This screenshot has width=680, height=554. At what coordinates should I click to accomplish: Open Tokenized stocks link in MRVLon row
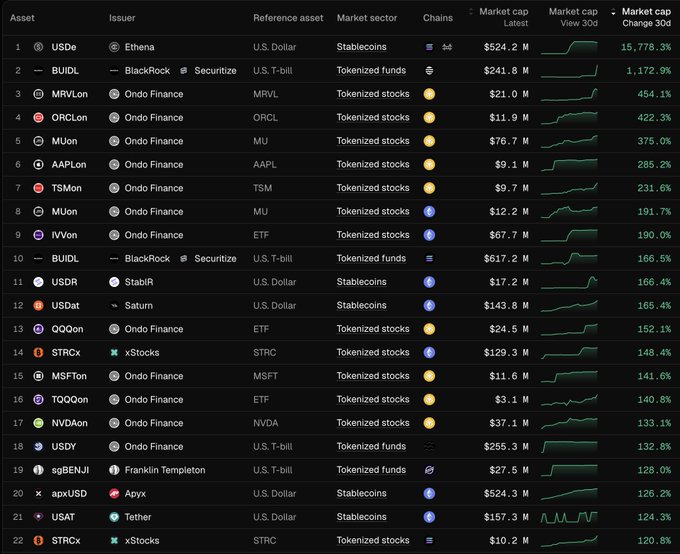coord(373,94)
